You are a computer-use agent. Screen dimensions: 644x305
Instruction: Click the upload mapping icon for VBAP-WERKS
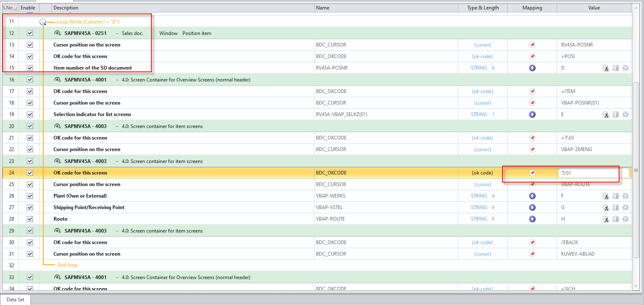coord(532,196)
